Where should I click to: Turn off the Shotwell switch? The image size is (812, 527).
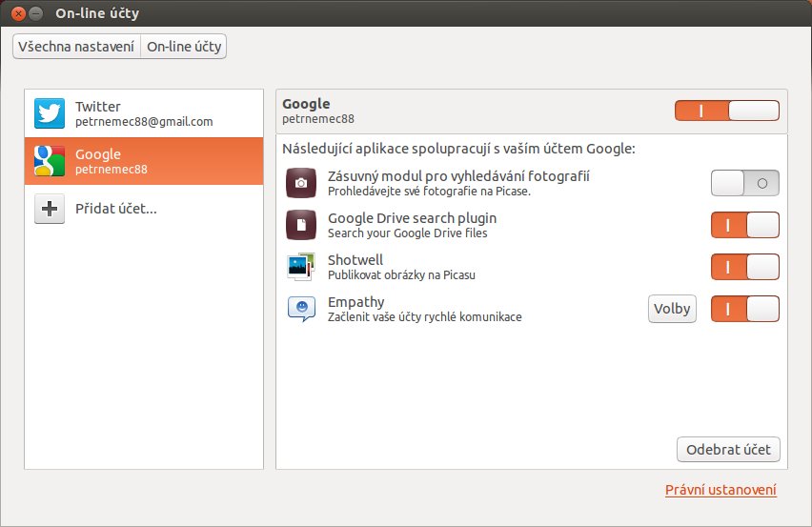(744, 267)
